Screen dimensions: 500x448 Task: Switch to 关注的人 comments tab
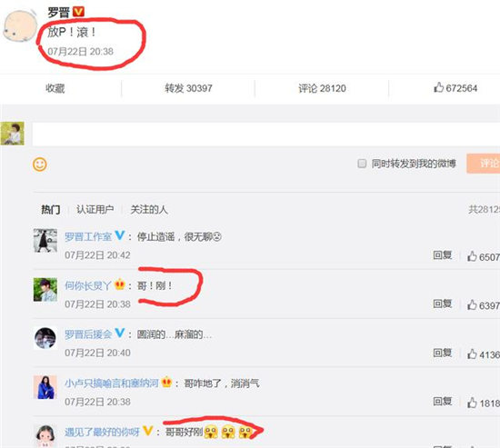click(x=149, y=210)
